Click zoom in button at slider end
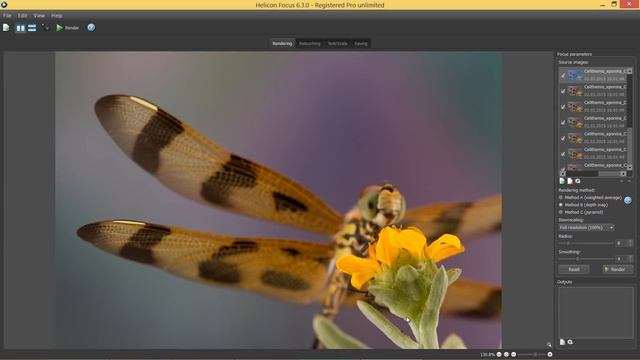The width and height of the screenshot is (640, 360). (550, 354)
